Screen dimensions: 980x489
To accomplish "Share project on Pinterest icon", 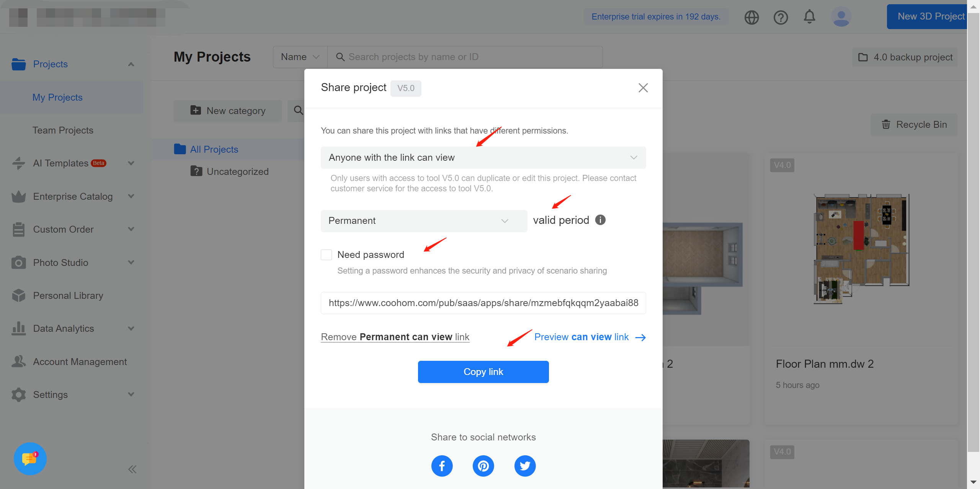I will coord(483,466).
